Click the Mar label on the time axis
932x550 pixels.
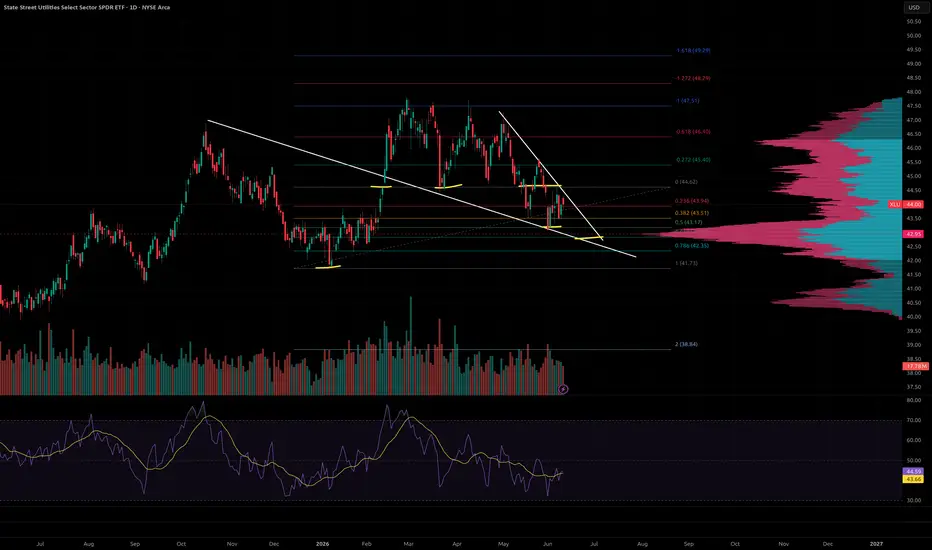(x=408, y=543)
